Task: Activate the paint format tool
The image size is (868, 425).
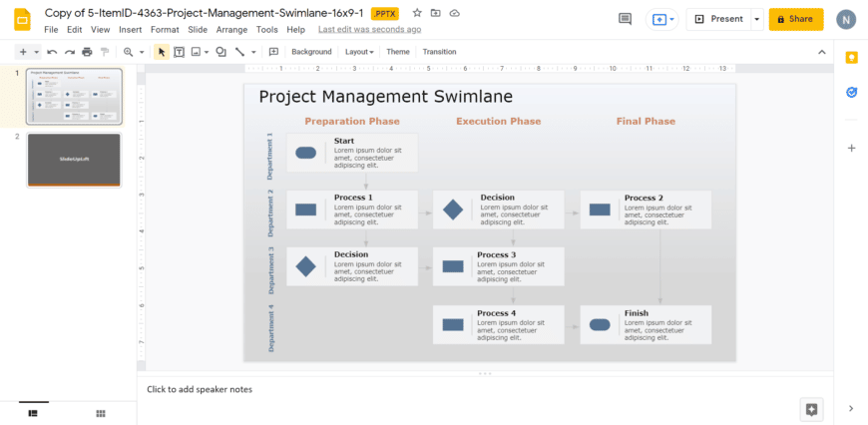Action: 105,52
